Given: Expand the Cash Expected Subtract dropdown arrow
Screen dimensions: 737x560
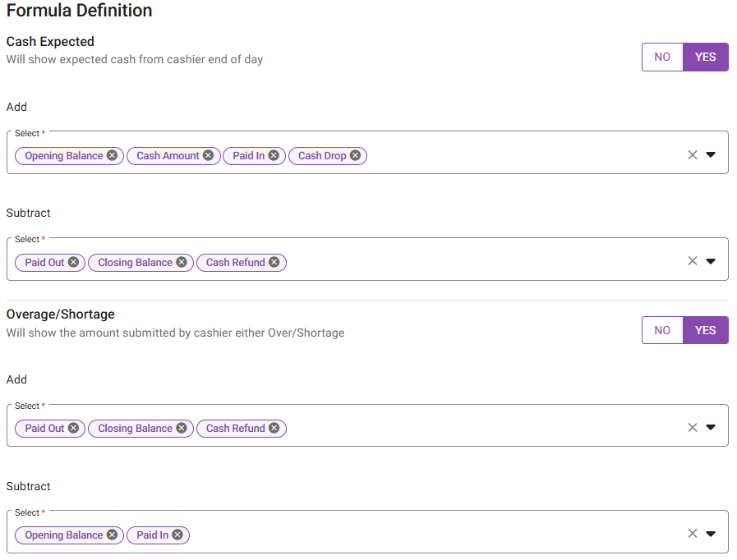Looking at the screenshot, I should coord(711,261).
